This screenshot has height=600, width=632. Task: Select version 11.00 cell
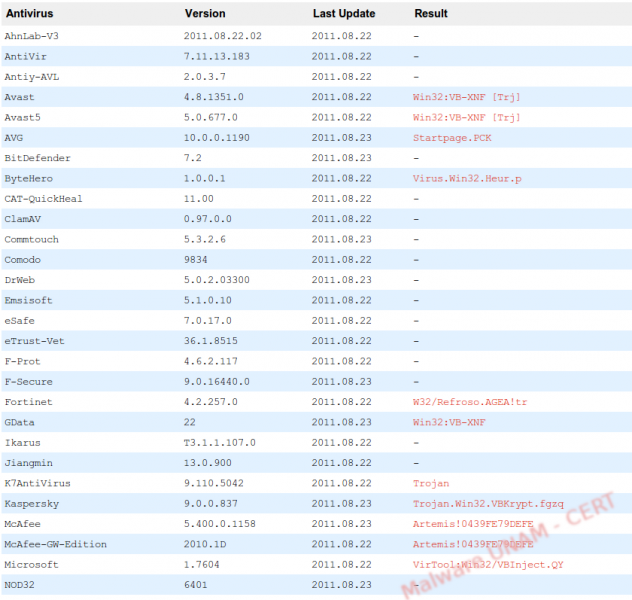(x=198, y=199)
